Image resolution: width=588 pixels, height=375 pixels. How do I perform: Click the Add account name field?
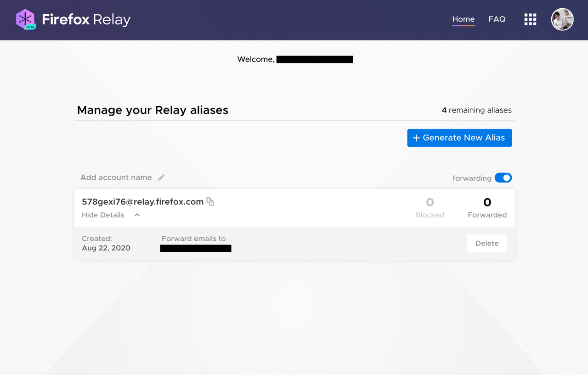[x=116, y=177]
